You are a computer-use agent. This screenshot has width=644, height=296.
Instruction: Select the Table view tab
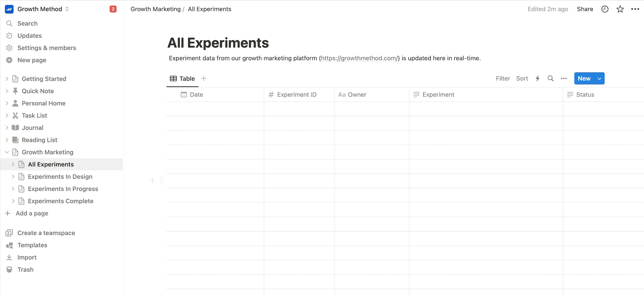[x=182, y=79]
